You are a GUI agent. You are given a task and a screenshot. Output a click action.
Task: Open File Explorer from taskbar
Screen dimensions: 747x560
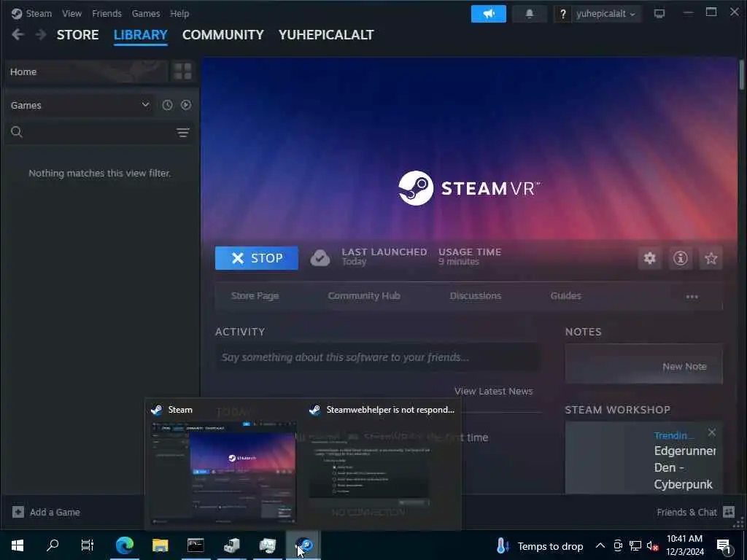(160, 545)
